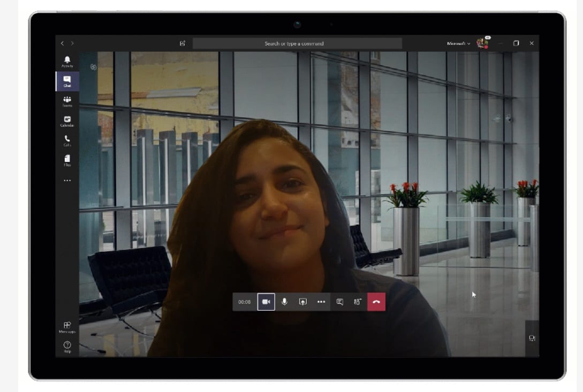This screenshot has height=392, width=583.
Task: Open the more call actions menu
Action: point(321,302)
